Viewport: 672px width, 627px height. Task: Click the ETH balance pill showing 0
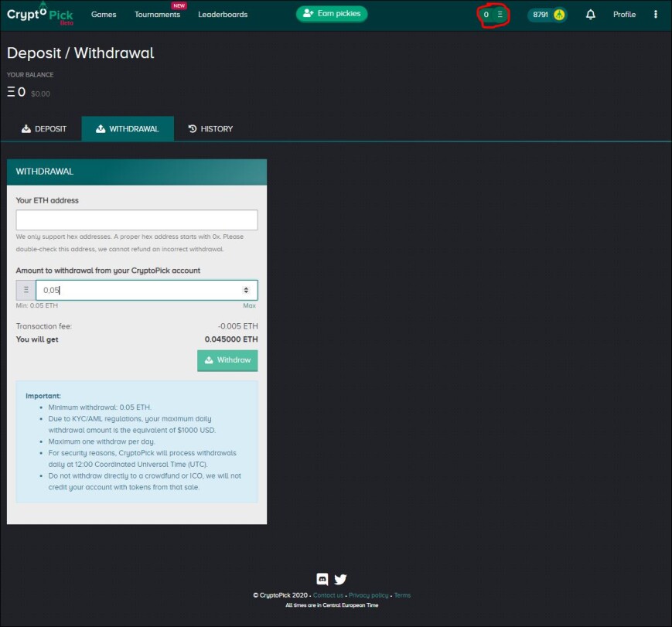pos(493,15)
